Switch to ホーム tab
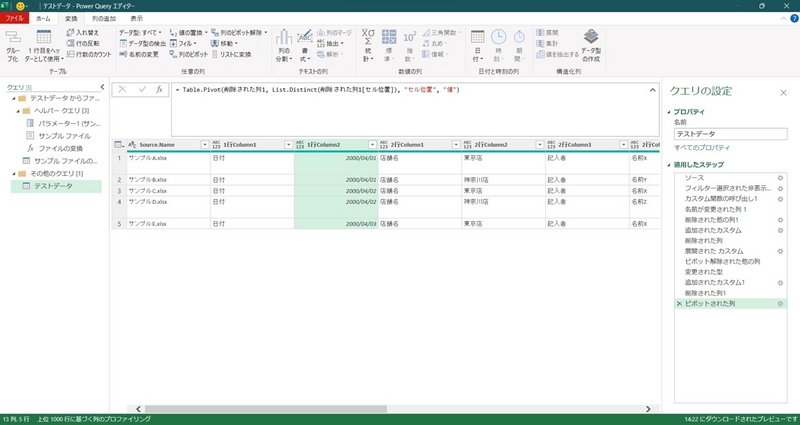This screenshot has height=425, width=800. coord(43,18)
